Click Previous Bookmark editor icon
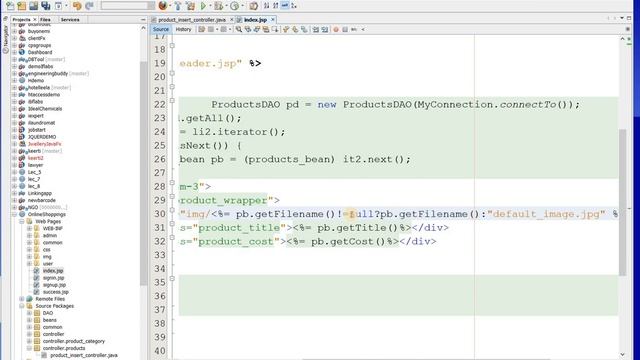 pyautogui.click(x=286, y=29)
